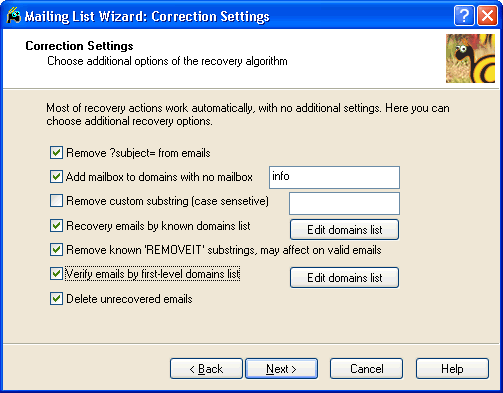Click the 'Correction Settings' heading text
Image resolution: width=503 pixels, height=393 pixels.
pos(79,46)
